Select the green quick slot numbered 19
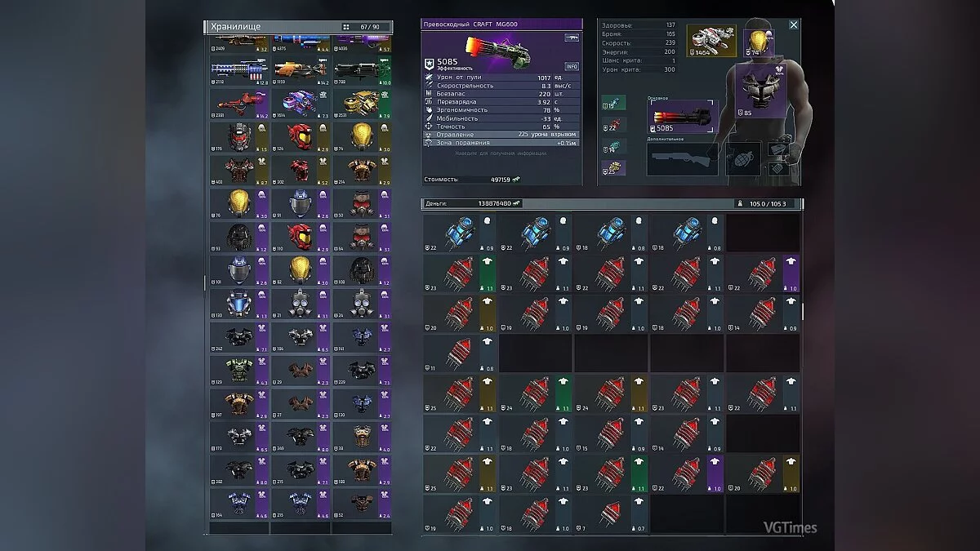 pos(613,103)
